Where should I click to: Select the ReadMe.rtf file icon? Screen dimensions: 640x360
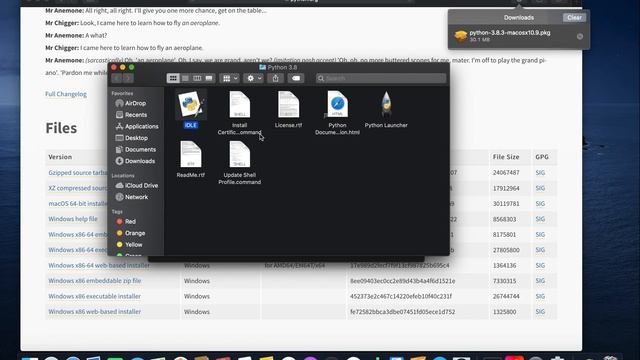(x=191, y=154)
